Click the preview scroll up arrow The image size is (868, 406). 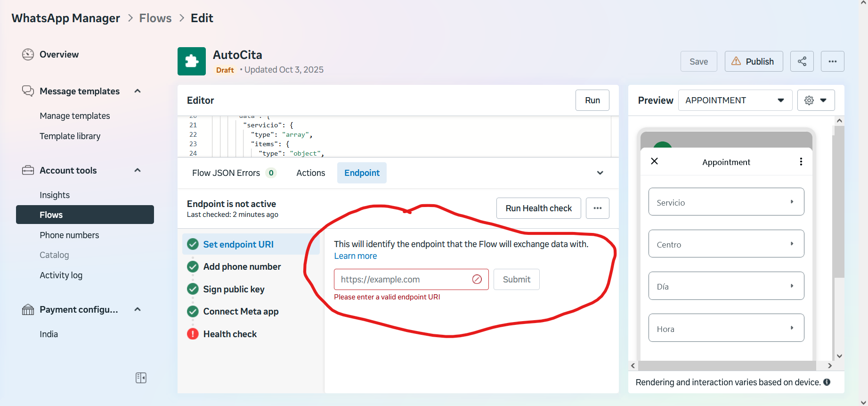click(x=839, y=121)
